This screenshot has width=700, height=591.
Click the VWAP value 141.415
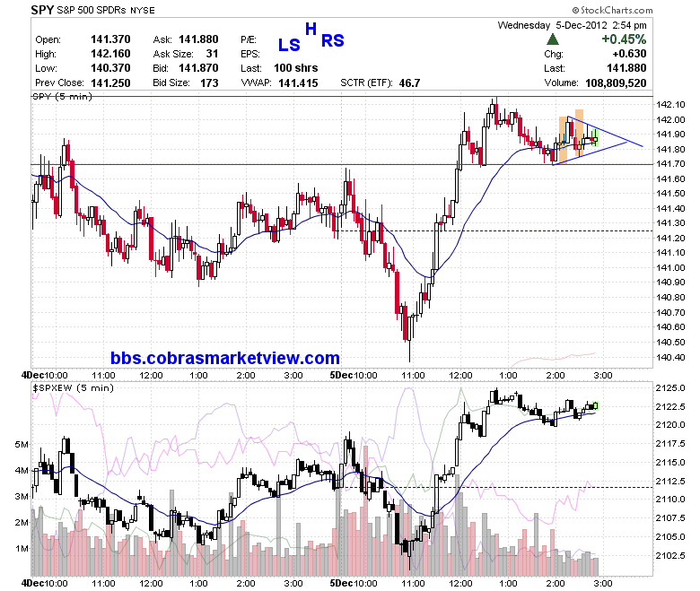click(x=298, y=83)
